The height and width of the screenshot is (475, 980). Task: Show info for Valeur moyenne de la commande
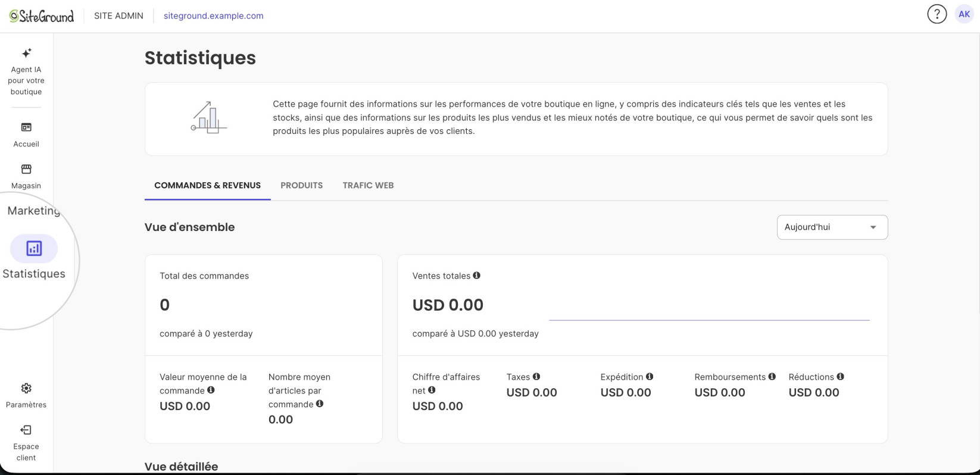(x=211, y=390)
